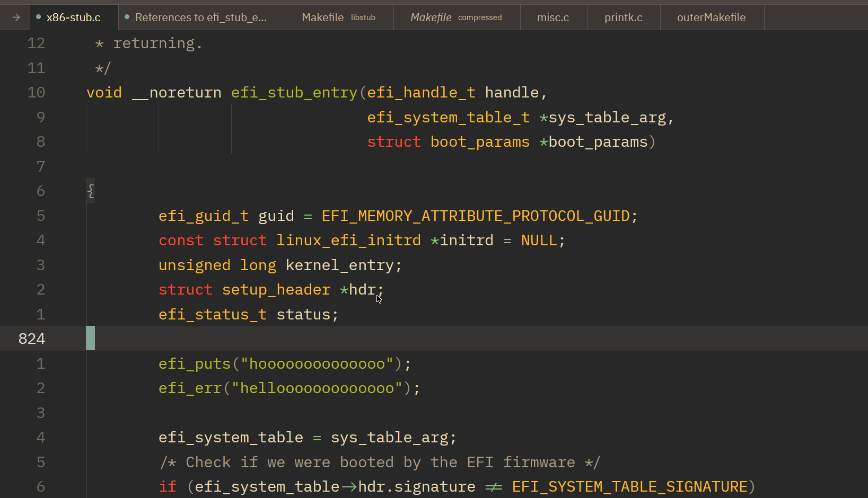Click sys_table_arg in the assignment statement
This screenshot has width=868, height=498.
[390, 438]
